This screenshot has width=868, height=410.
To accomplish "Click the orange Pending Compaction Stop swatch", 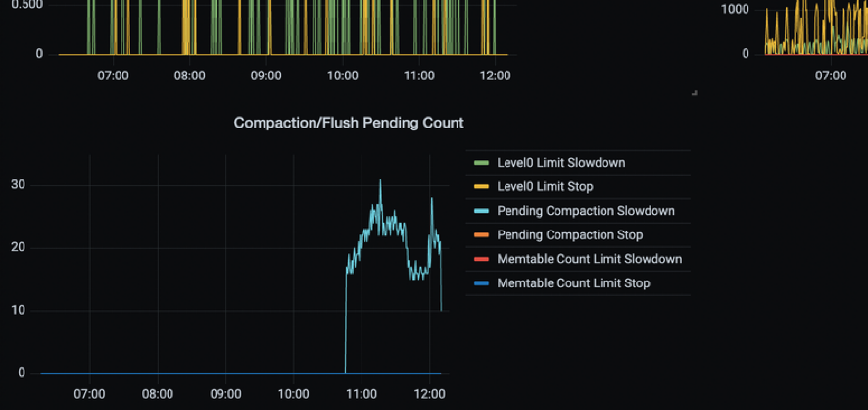I will coord(482,235).
